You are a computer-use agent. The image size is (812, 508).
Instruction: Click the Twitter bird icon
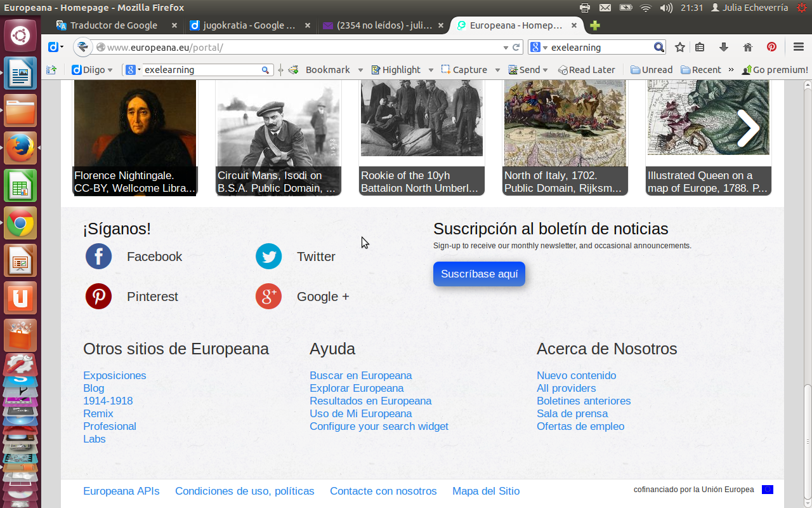269,257
